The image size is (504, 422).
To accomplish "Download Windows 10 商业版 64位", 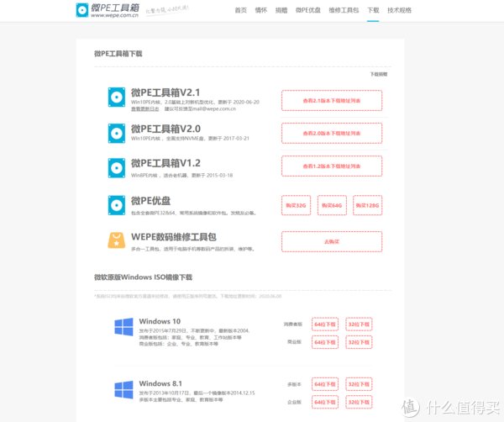I will pyautogui.click(x=325, y=342).
